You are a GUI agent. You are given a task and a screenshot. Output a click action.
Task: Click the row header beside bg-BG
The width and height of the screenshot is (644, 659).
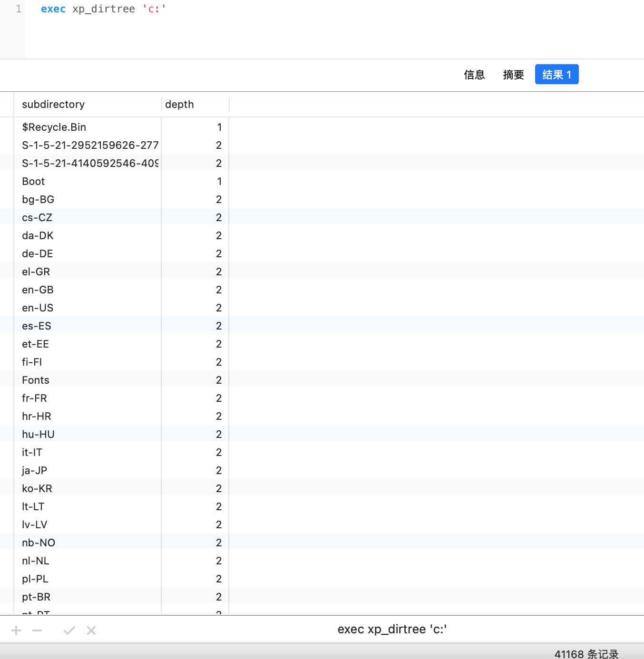click(7, 200)
